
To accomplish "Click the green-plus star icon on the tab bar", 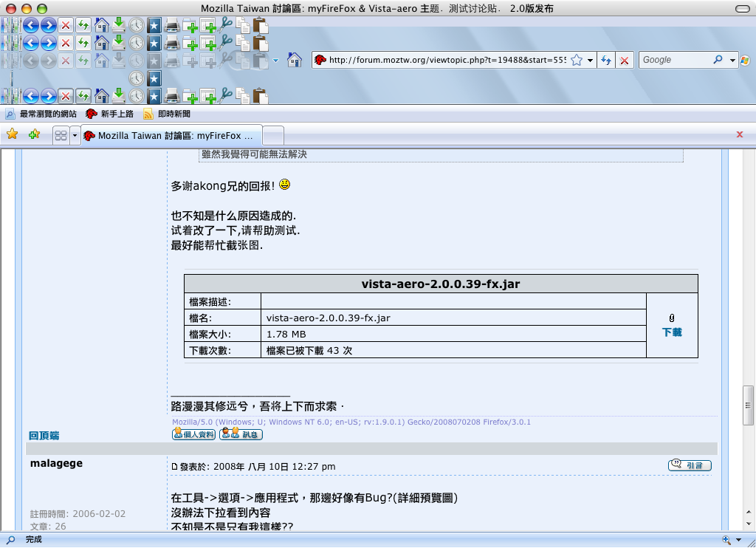I will 34,134.
